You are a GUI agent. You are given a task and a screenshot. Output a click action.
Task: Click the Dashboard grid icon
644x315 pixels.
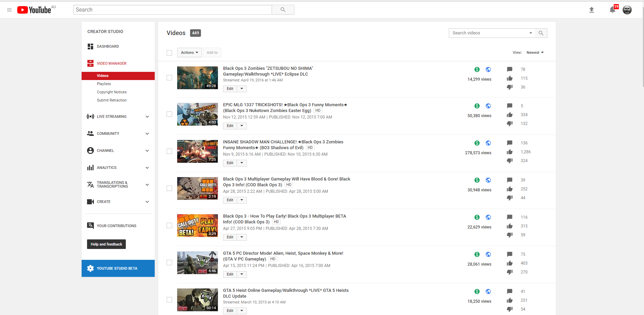coord(90,46)
